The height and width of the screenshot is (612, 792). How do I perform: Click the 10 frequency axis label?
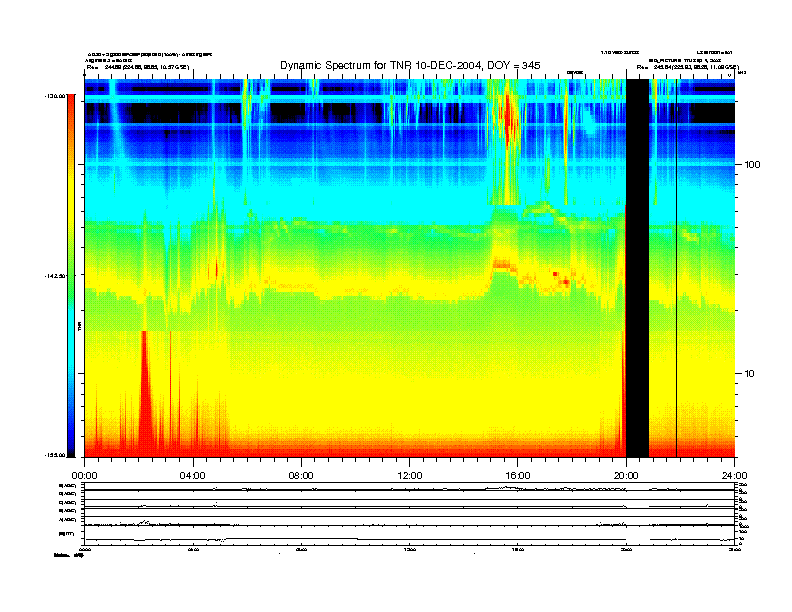coord(750,374)
